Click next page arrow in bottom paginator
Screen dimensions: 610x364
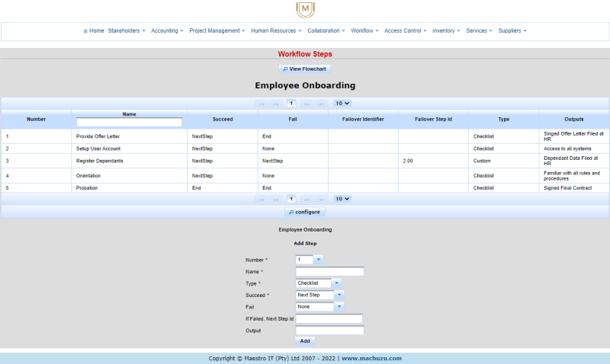(x=307, y=199)
